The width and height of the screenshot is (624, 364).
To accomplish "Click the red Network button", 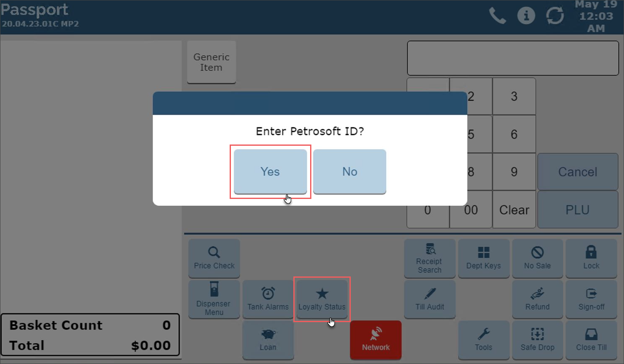I will point(375,340).
